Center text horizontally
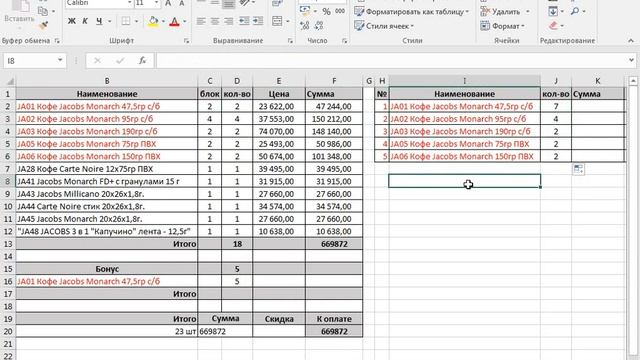 [215, 21]
